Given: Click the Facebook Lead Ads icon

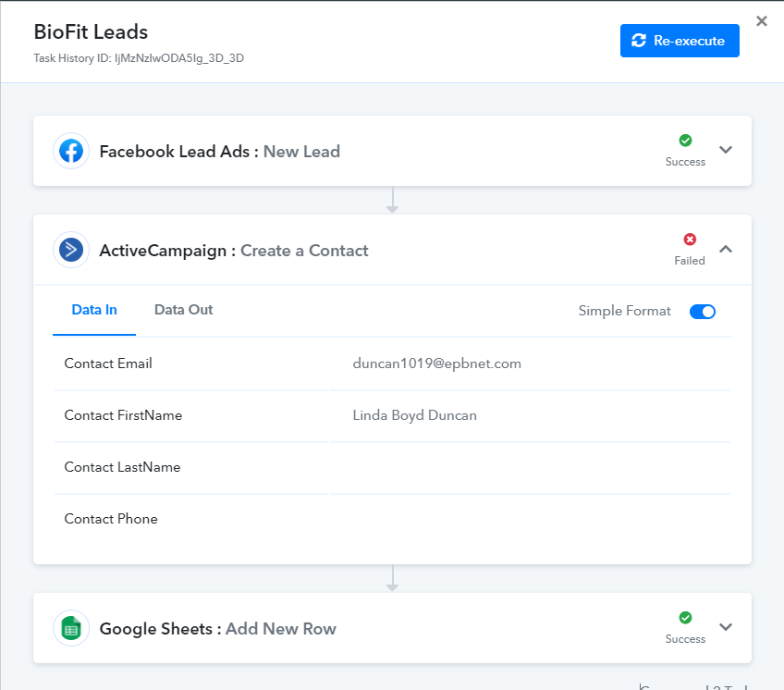Looking at the screenshot, I should coord(71,151).
